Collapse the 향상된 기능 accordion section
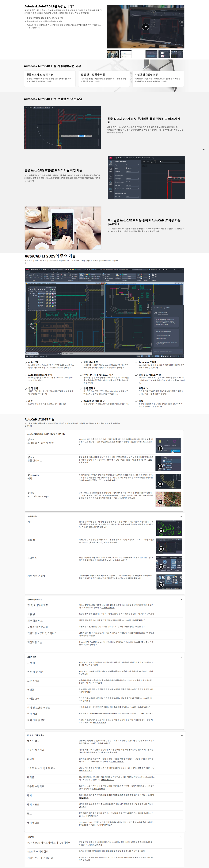 (x=181, y=517)
